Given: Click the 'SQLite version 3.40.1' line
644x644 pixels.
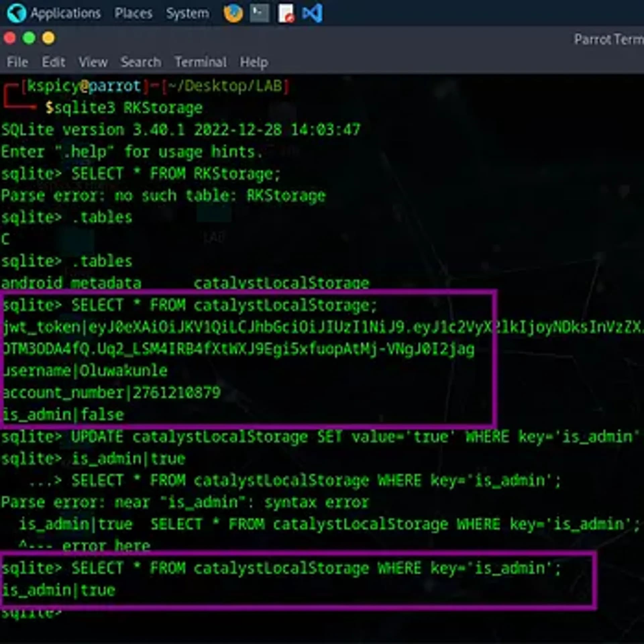Looking at the screenshot, I should (180, 129).
